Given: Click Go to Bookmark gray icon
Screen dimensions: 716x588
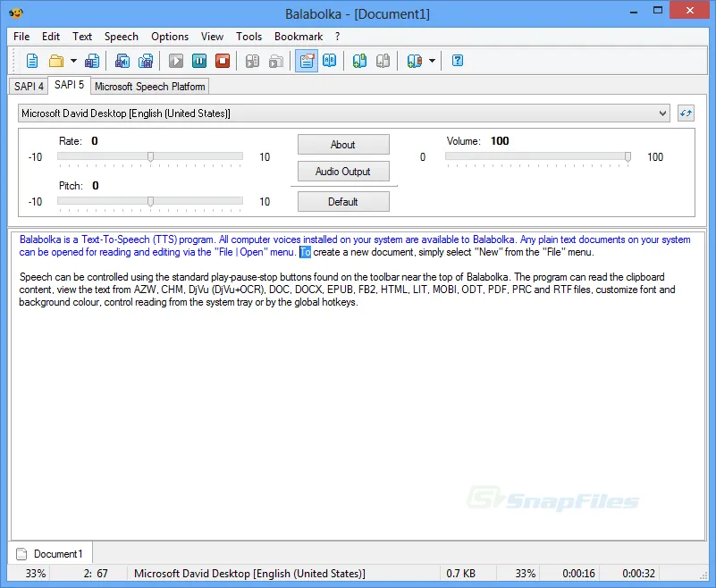Looking at the screenshot, I should pos(383,61).
